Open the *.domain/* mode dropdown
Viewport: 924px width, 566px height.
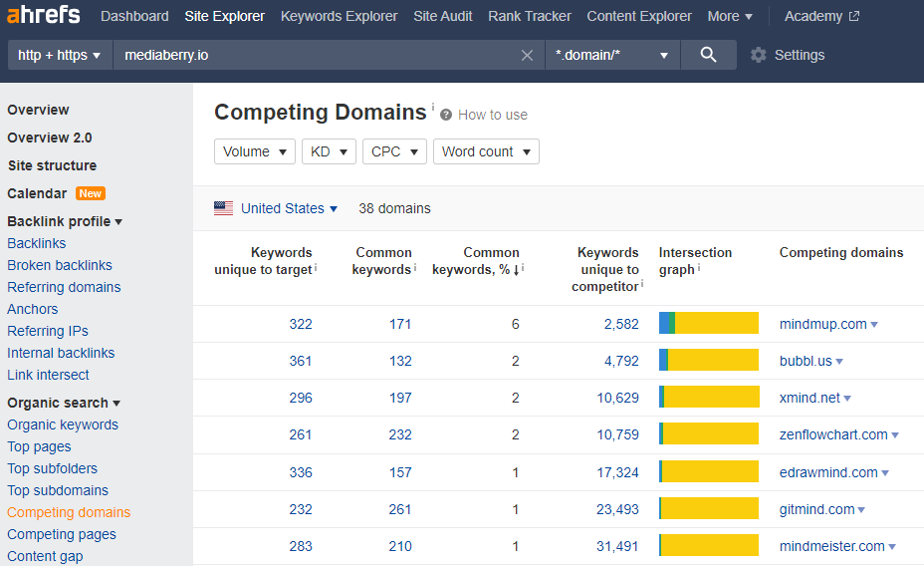[612, 55]
